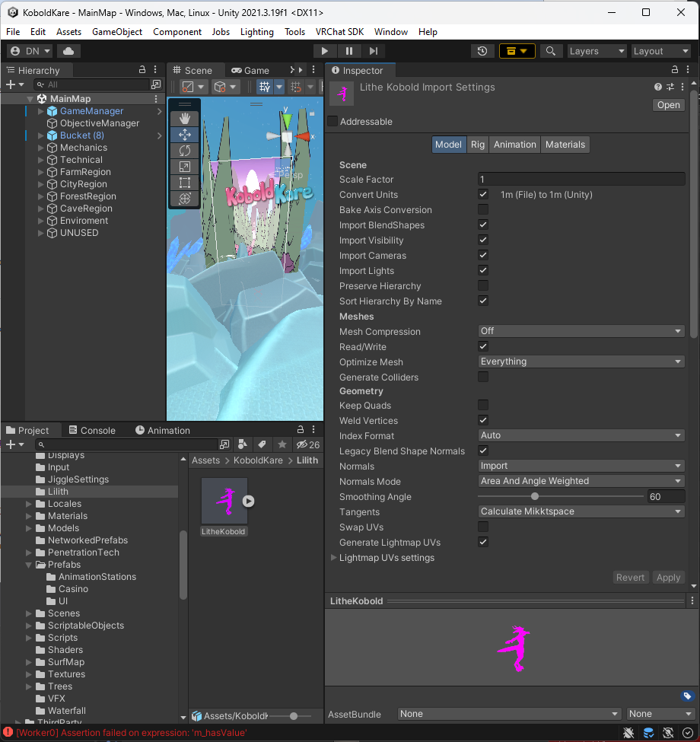
Task: Click the Step frame button
Action: (x=374, y=51)
